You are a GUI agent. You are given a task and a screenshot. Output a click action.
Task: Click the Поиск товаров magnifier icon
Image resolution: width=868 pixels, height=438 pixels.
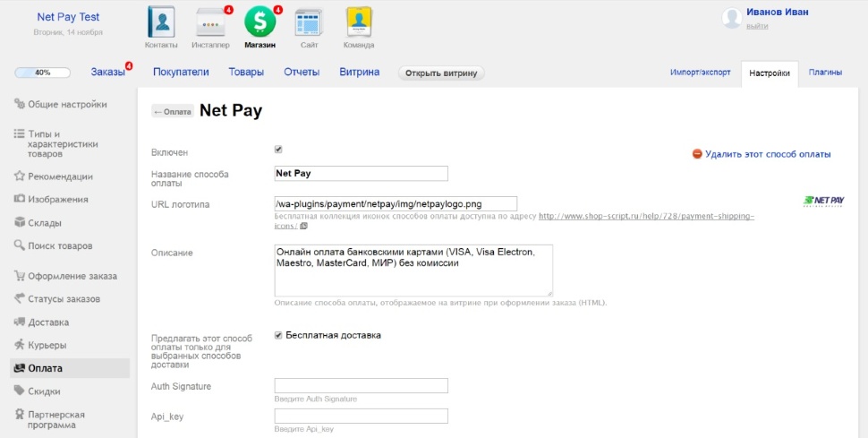[x=20, y=245]
